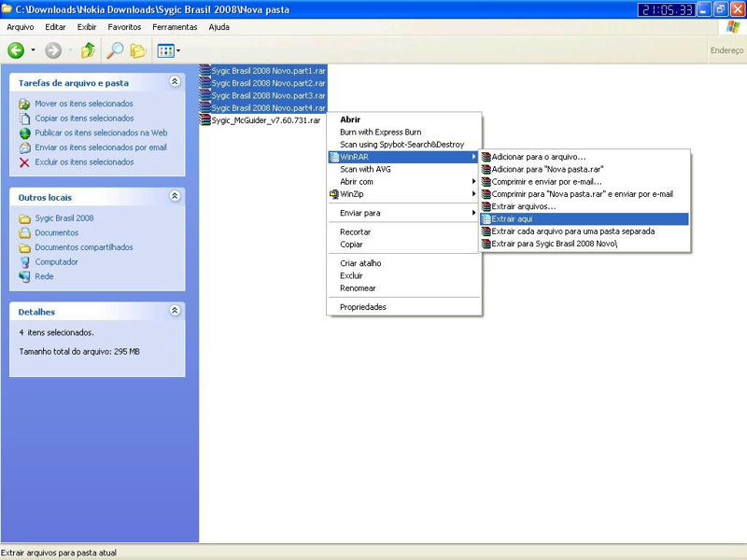Open the Exibir menu
The height and width of the screenshot is (560, 747).
point(87,27)
